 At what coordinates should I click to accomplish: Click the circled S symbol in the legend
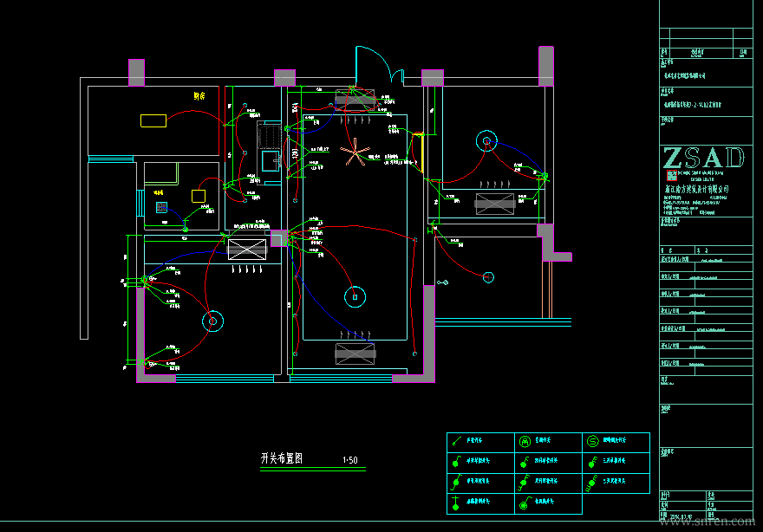[x=593, y=442]
